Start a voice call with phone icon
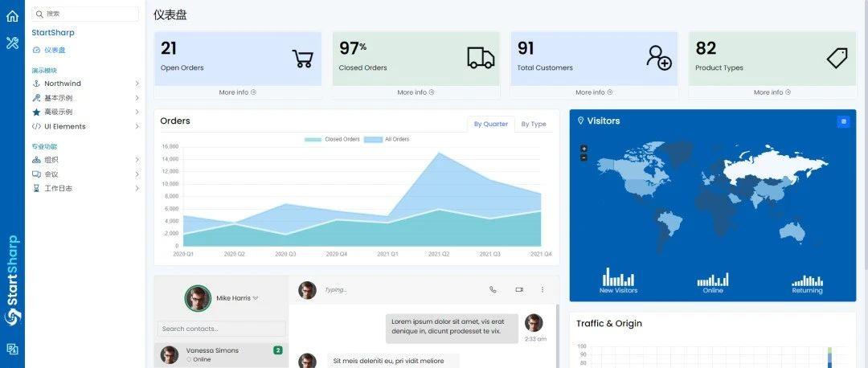 (x=493, y=289)
